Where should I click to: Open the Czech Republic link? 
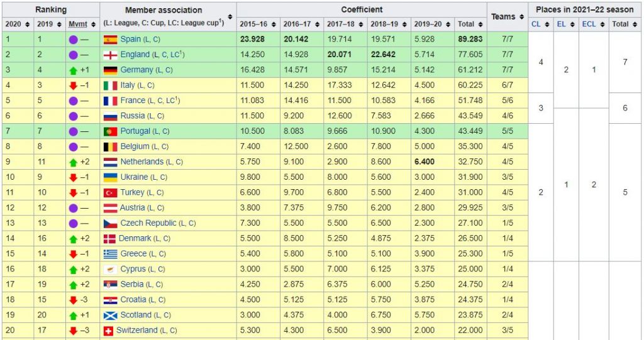point(148,223)
